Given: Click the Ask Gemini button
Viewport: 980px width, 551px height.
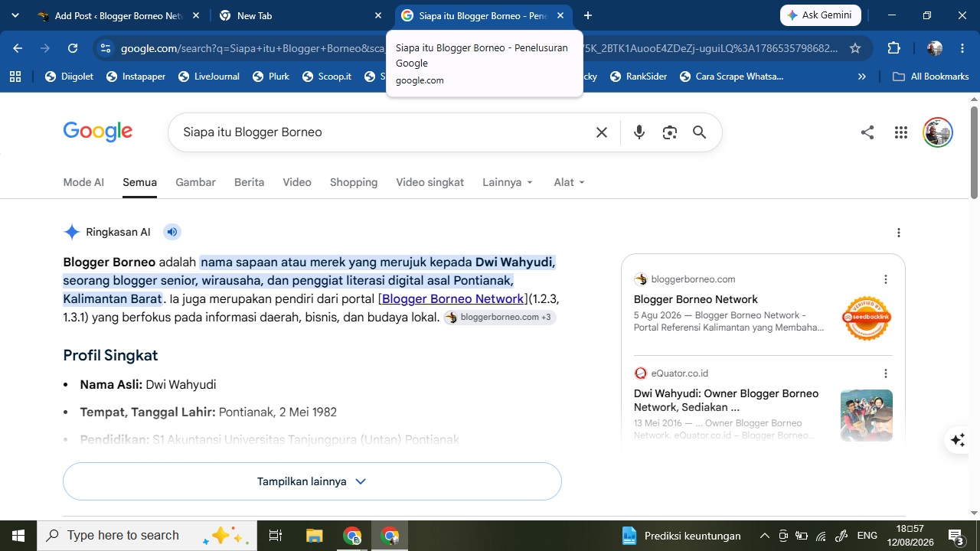Looking at the screenshot, I should pyautogui.click(x=821, y=15).
